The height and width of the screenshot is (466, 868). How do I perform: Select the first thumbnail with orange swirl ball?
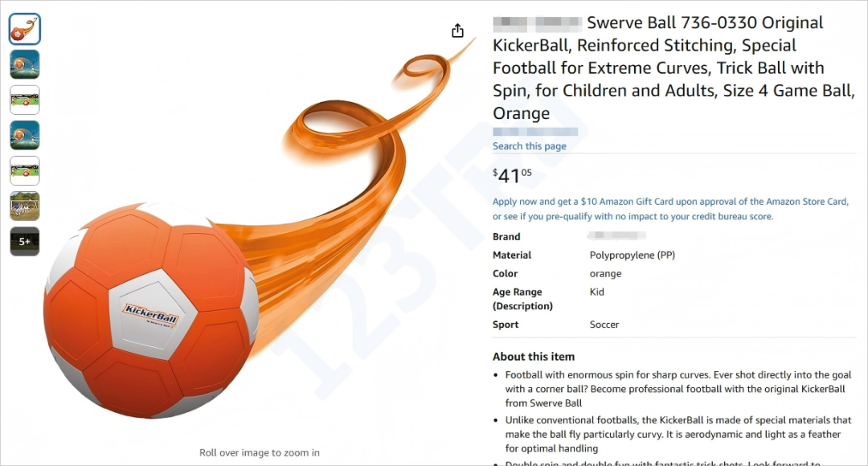tap(24, 30)
